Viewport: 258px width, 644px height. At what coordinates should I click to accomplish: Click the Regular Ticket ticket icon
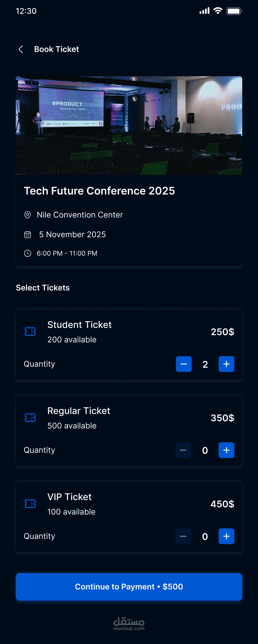pos(30,417)
